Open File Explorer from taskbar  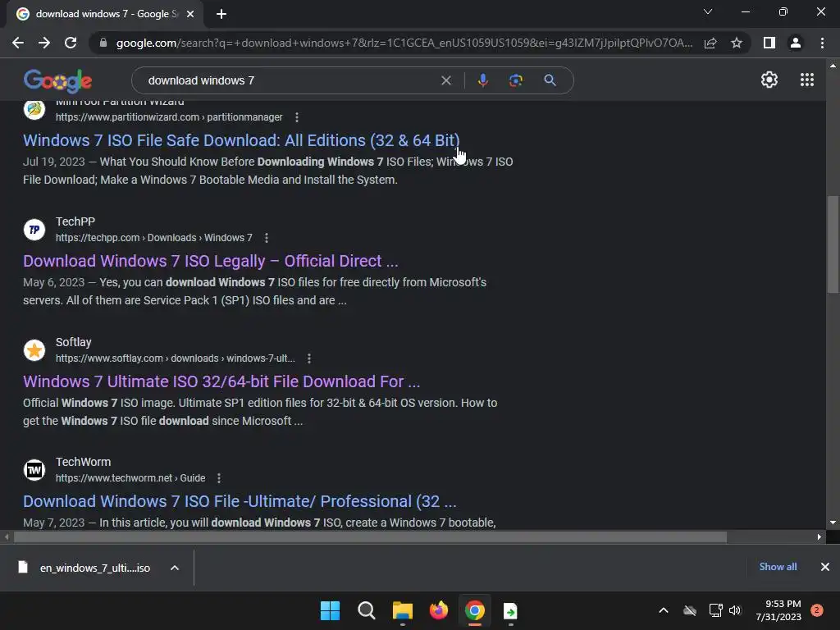402,610
